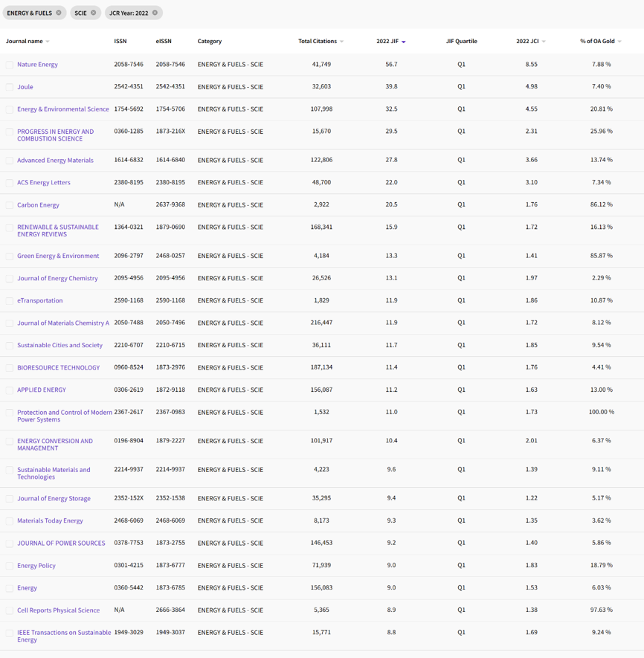Open the Advanced Energy Materials journal link

pos(55,160)
